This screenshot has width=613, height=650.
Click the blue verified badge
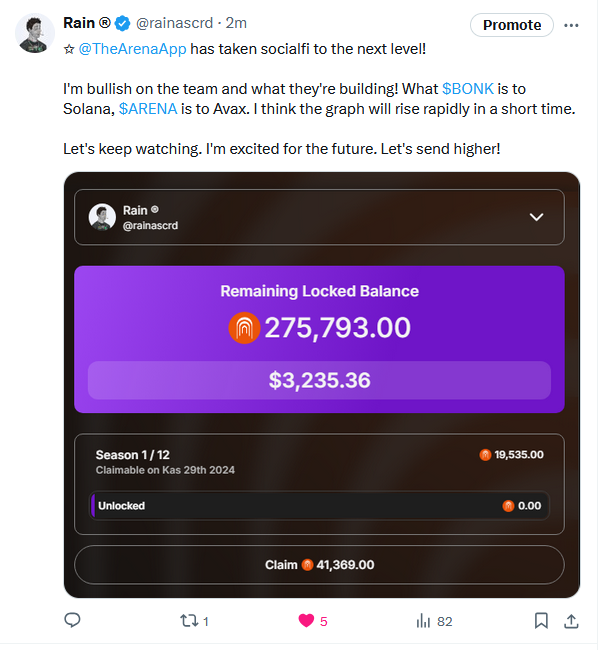(x=121, y=23)
